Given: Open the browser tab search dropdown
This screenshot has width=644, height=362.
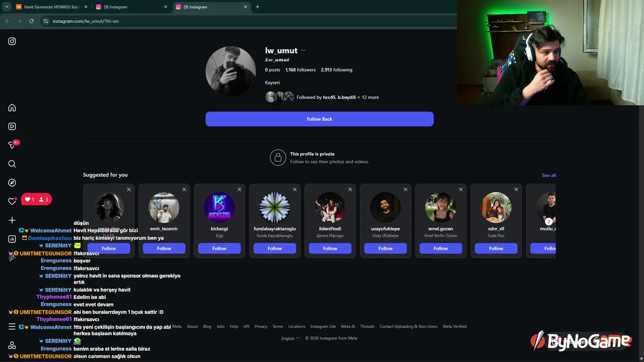Looking at the screenshot, I should pos(7,7).
